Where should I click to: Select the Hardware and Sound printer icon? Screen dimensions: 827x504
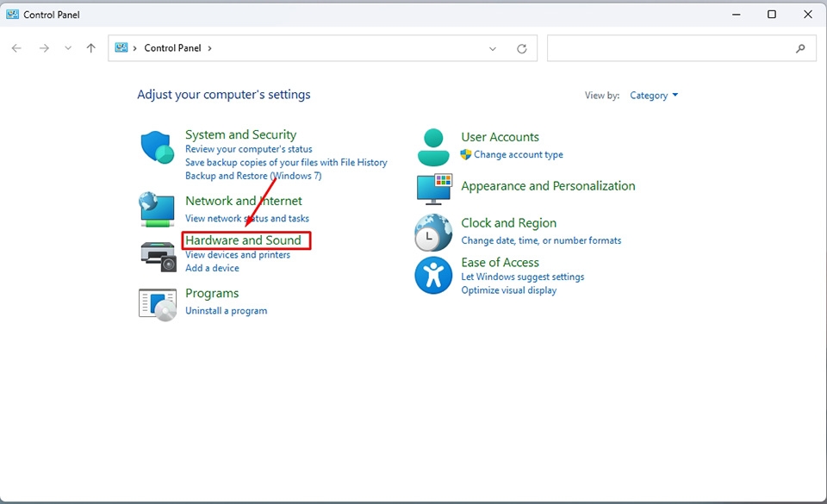click(x=156, y=254)
